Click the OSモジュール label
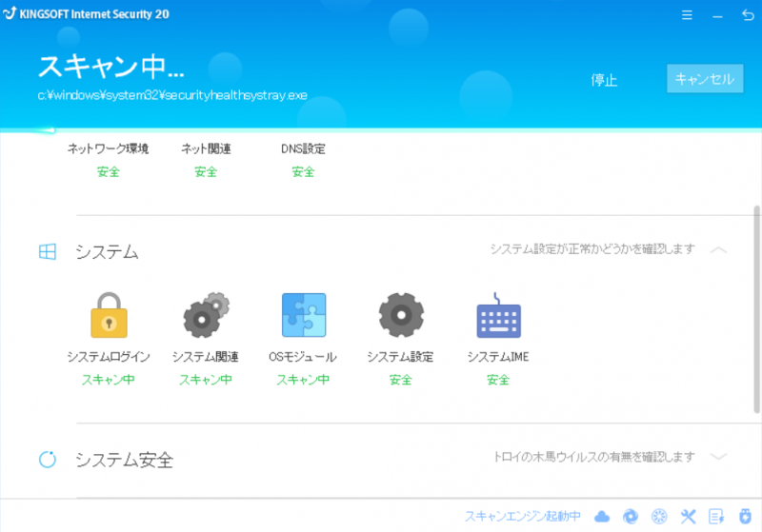 click(303, 357)
